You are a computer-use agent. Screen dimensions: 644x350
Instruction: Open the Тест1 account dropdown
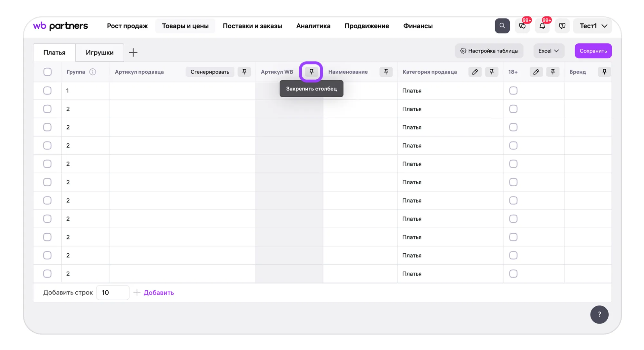[593, 26]
